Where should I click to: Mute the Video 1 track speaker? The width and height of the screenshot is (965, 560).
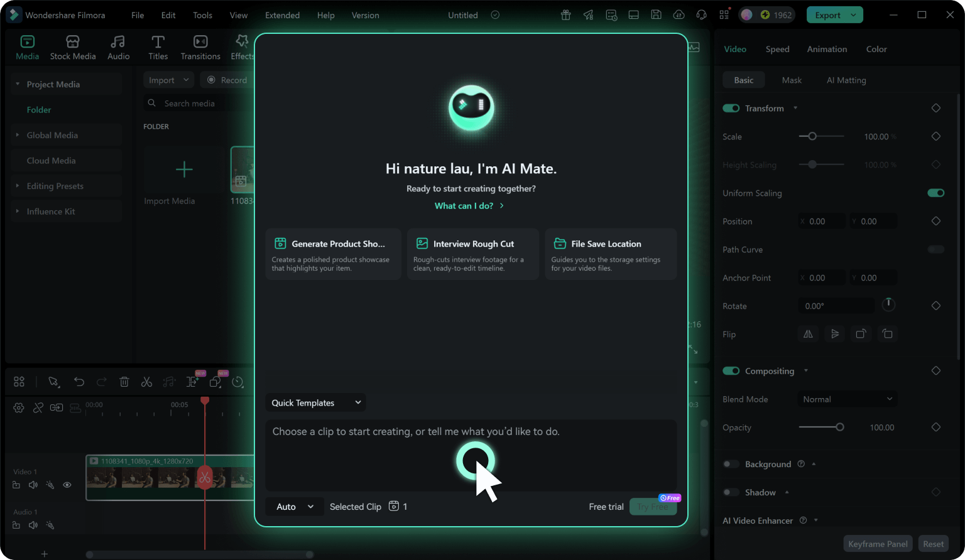click(33, 485)
